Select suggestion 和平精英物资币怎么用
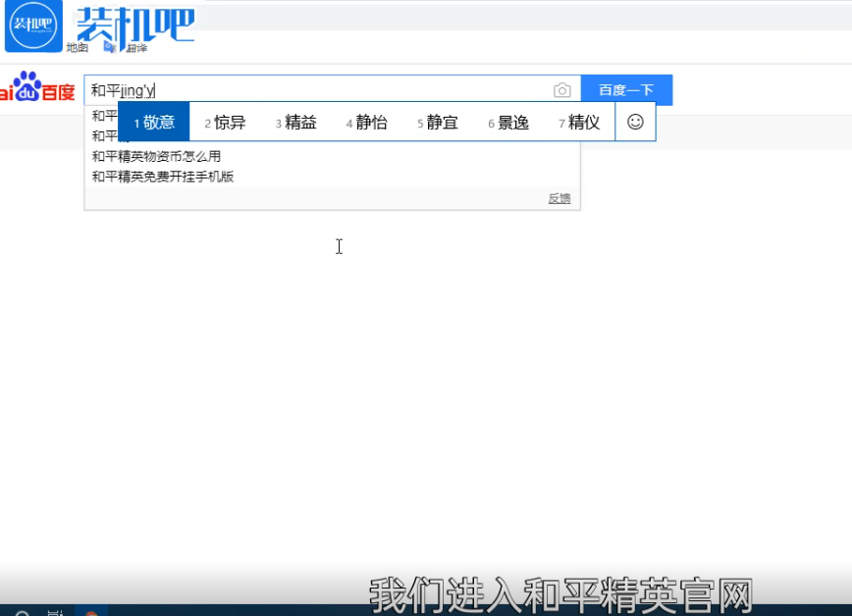The image size is (852, 616). pos(156,156)
